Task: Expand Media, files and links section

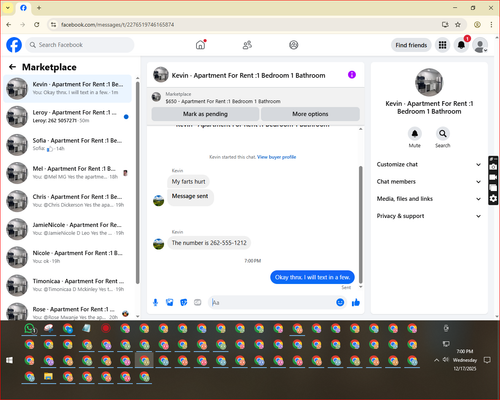Action: pyautogui.click(x=429, y=199)
